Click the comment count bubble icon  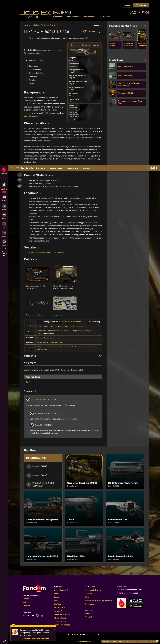(x=85, y=32)
